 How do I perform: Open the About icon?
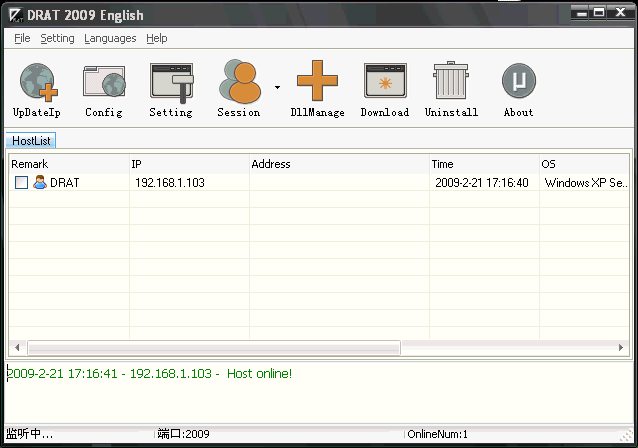point(518,82)
